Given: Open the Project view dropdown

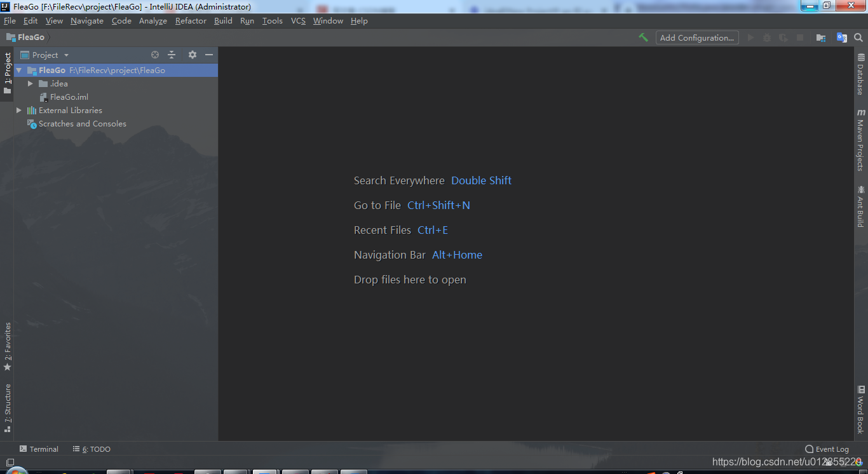Looking at the screenshot, I should [x=44, y=55].
